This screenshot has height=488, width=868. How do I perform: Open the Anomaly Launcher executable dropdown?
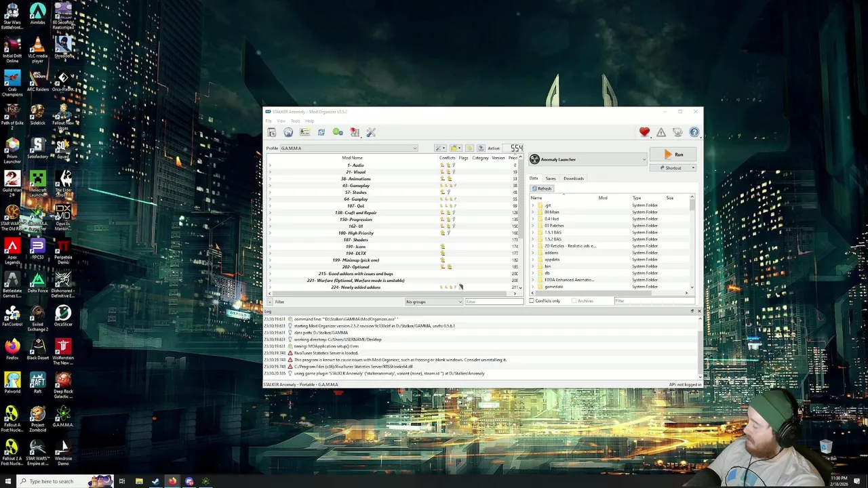[588, 159]
